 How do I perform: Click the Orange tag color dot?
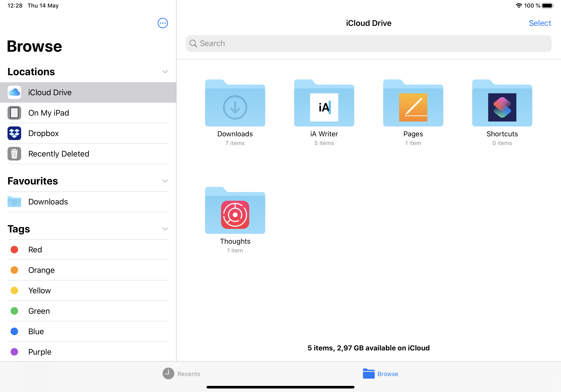(x=14, y=270)
